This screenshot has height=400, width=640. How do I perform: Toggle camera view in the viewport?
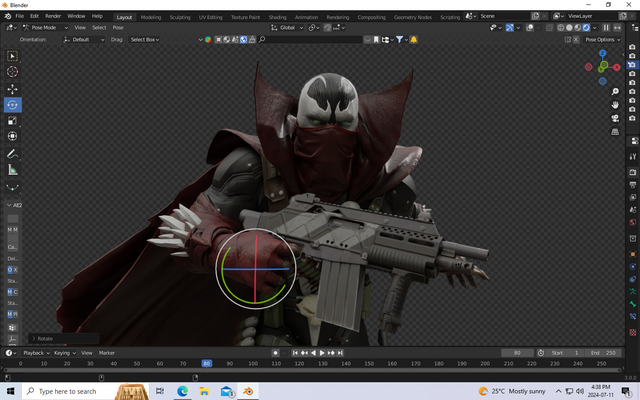coord(616,116)
